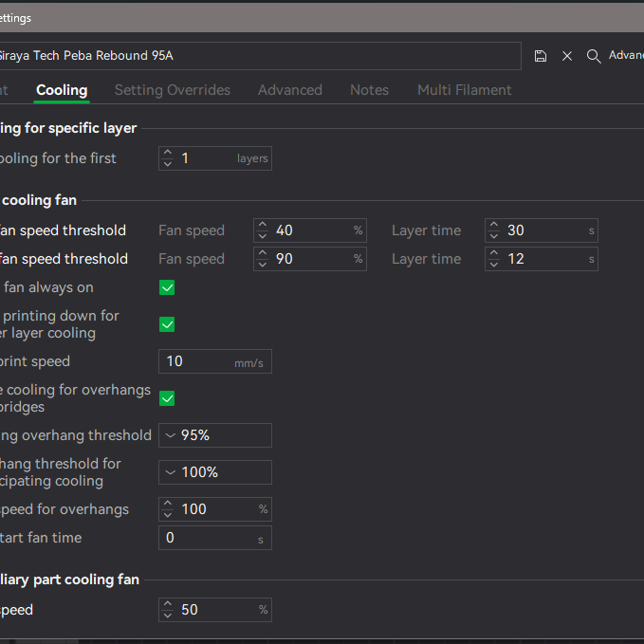Open the 95% overhang threshold dropdown
Viewport: 644px width, 644px height.
point(215,435)
